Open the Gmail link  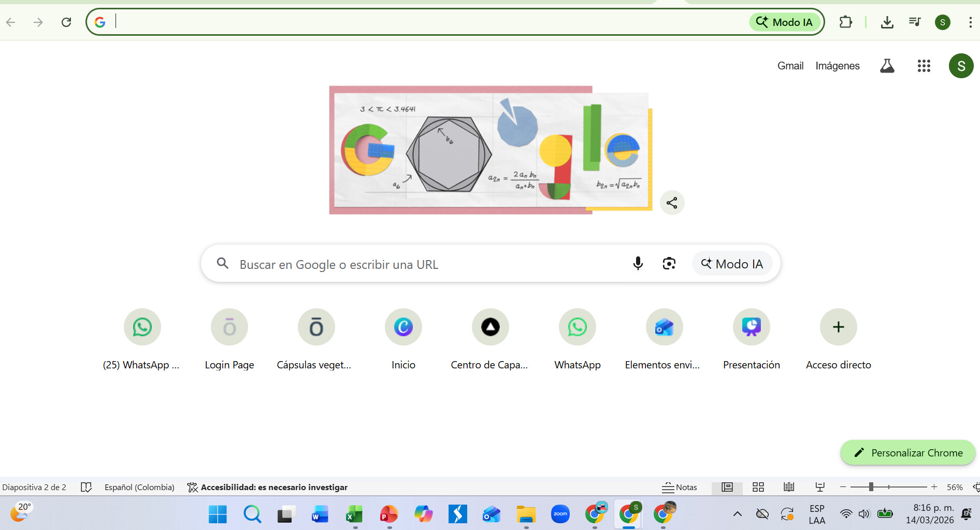pos(790,66)
